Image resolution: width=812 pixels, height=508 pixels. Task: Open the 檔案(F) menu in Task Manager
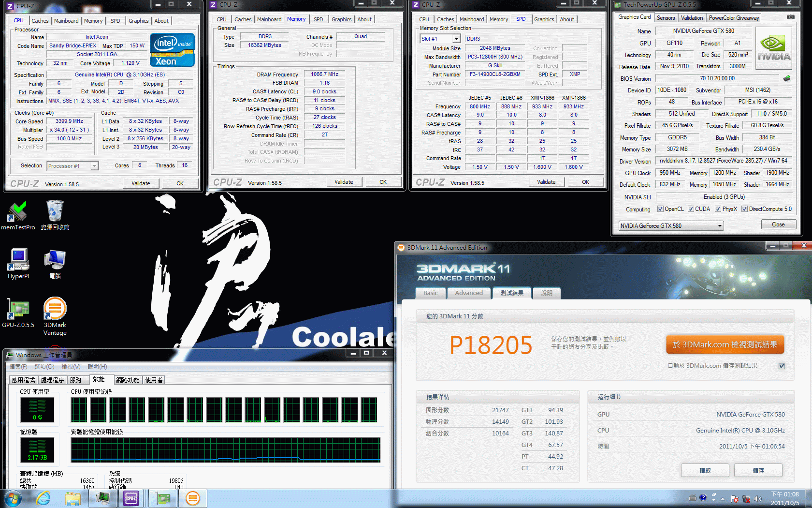[x=18, y=367]
